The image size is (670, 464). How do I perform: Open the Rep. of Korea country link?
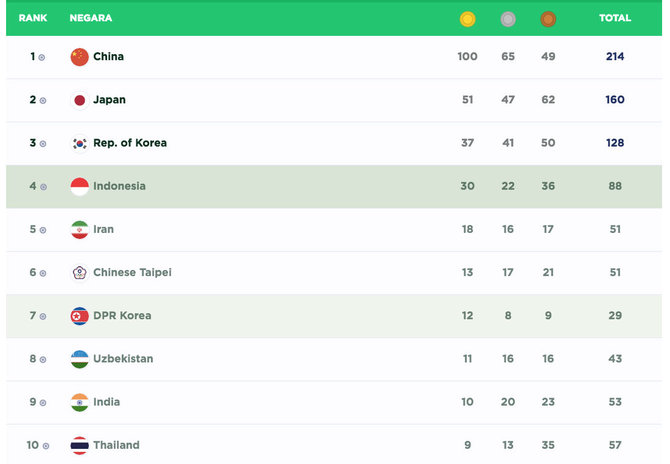tap(130, 143)
